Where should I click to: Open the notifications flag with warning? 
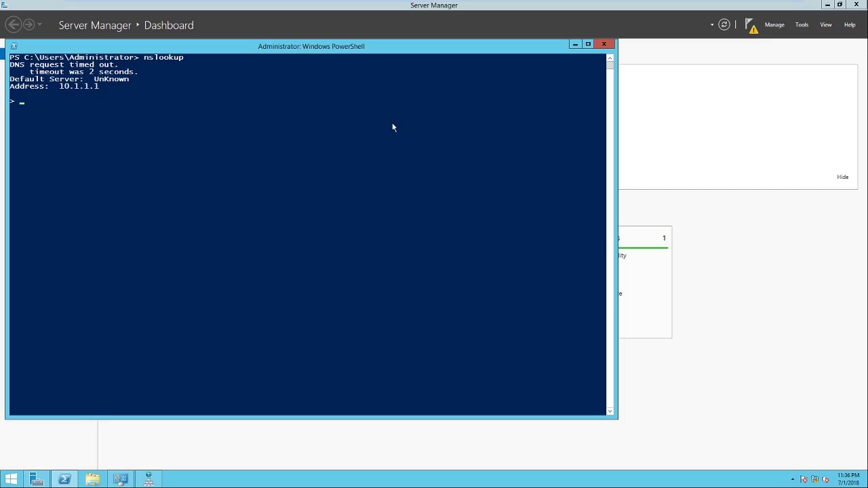click(751, 26)
